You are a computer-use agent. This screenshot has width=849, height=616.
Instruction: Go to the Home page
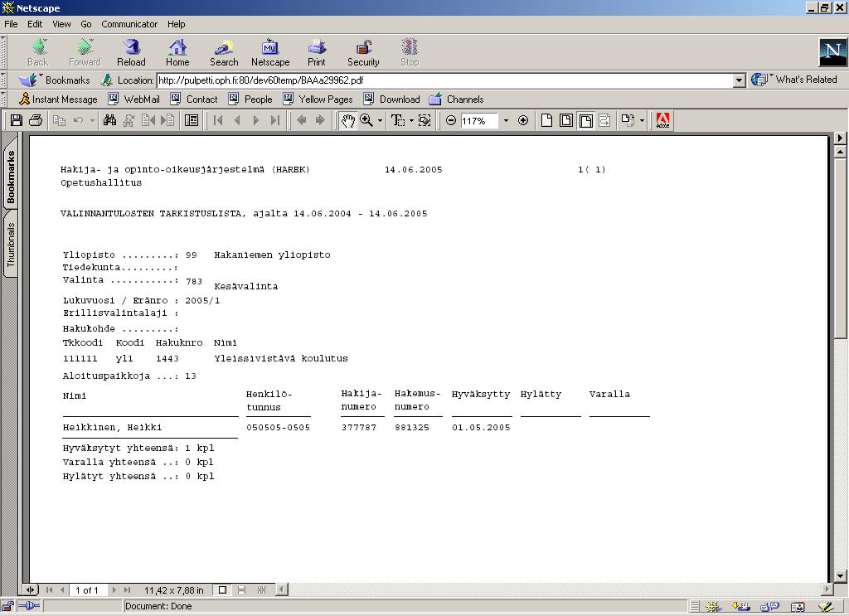[177, 52]
